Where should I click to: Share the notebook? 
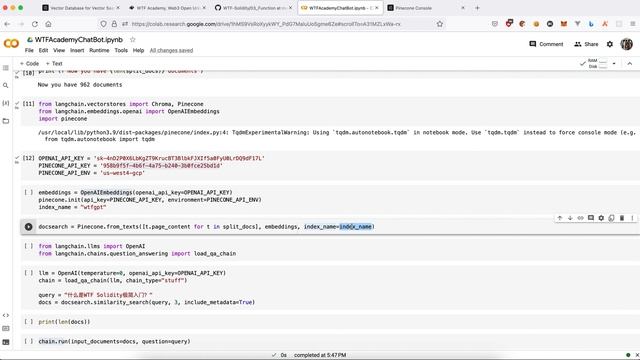586,44
